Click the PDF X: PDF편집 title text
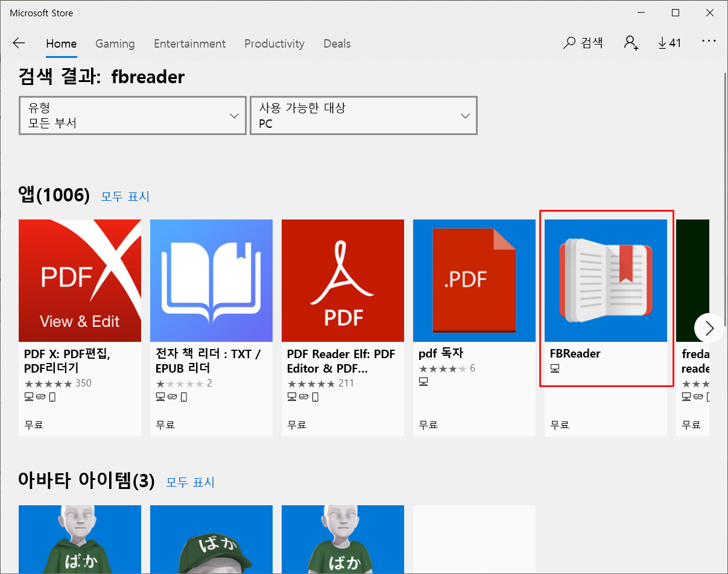 67,361
